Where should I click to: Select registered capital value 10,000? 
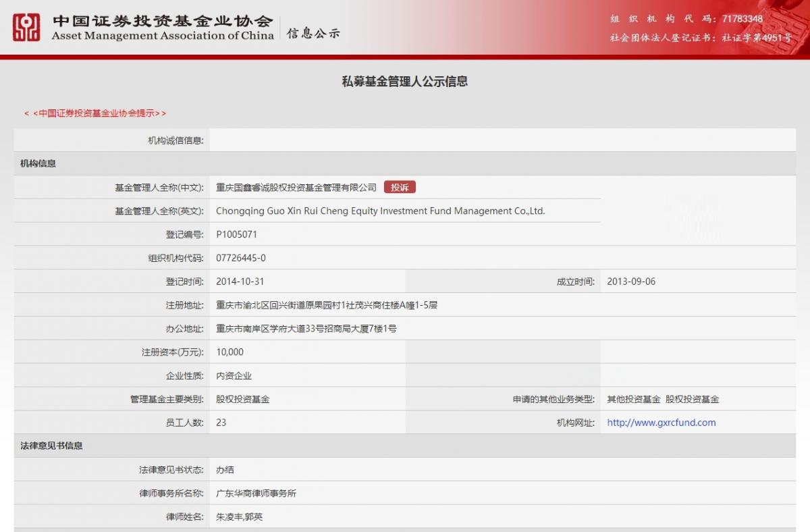click(x=230, y=352)
